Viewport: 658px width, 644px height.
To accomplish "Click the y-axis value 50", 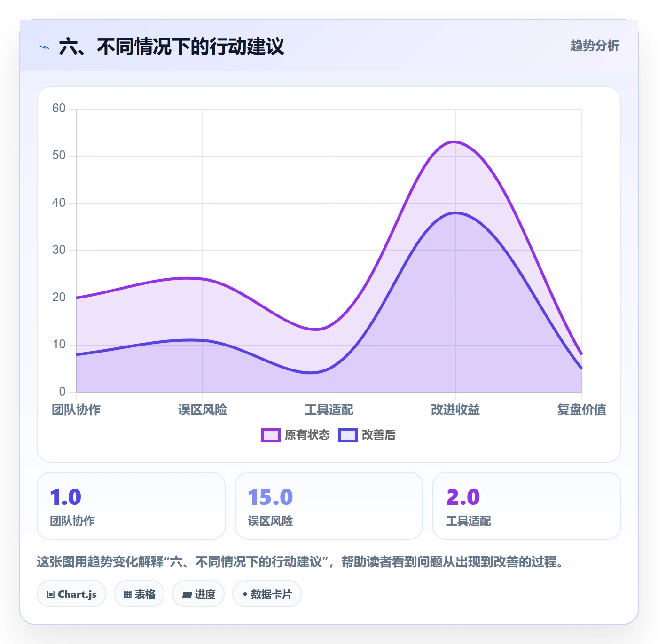I will (x=59, y=156).
